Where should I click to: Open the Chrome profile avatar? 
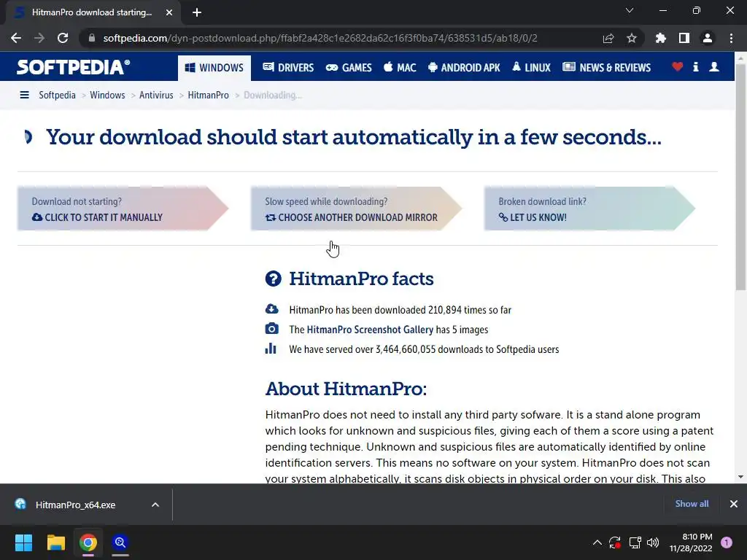coord(708,38)
